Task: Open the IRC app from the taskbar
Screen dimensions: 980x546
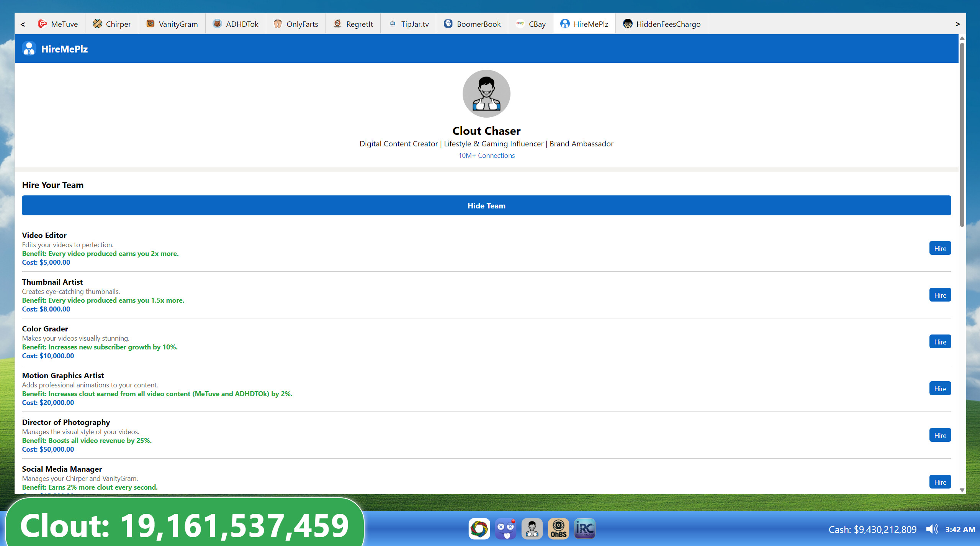Action: [x=584, y=528]
